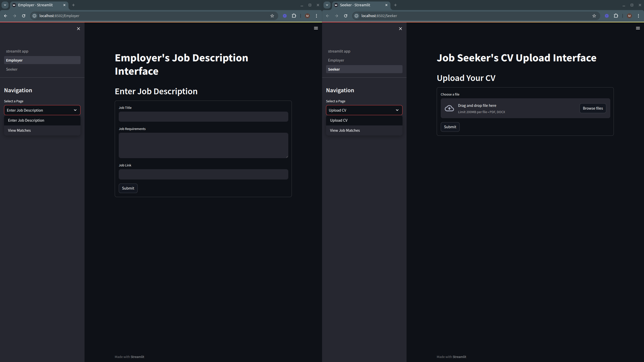Open hamburger menu in the Seeker window
This screenshot has width=644, height=362.
coord(638,28)
